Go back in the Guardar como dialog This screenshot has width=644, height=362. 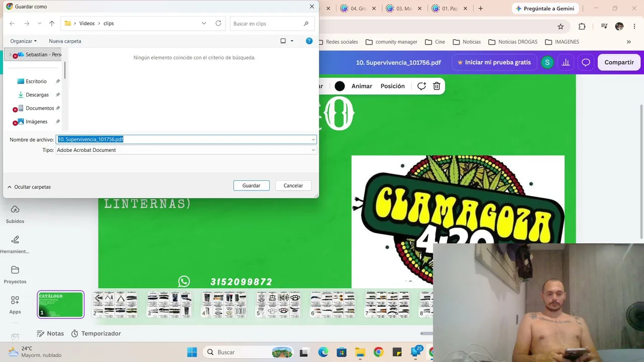(x=12, y=24)
